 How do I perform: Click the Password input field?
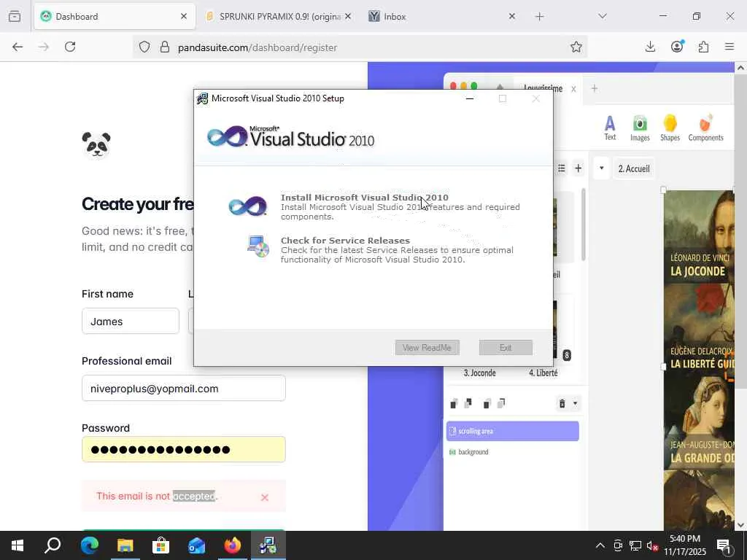coord(183,449)
